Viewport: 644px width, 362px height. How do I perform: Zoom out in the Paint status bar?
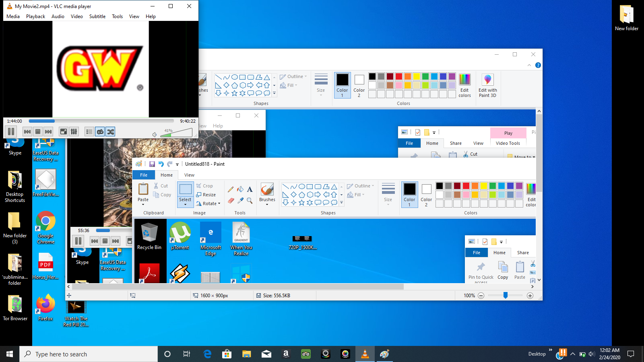481,296
